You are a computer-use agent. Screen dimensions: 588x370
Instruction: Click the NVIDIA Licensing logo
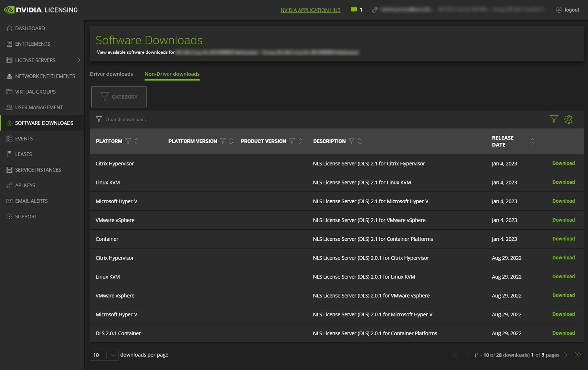coord(41,10)
